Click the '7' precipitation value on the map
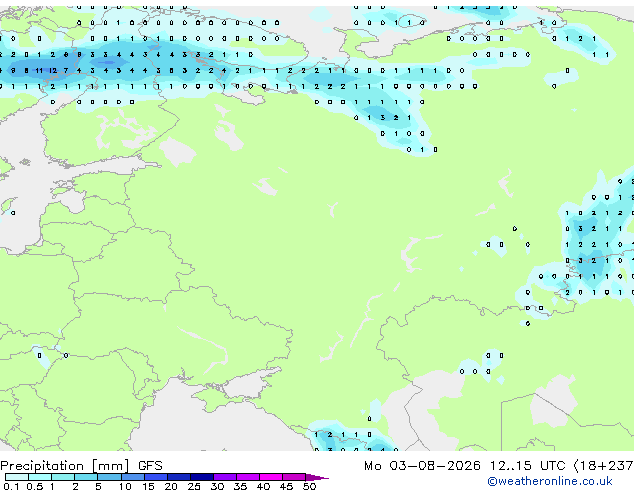 pyautogui.click(x=66, y=70)
